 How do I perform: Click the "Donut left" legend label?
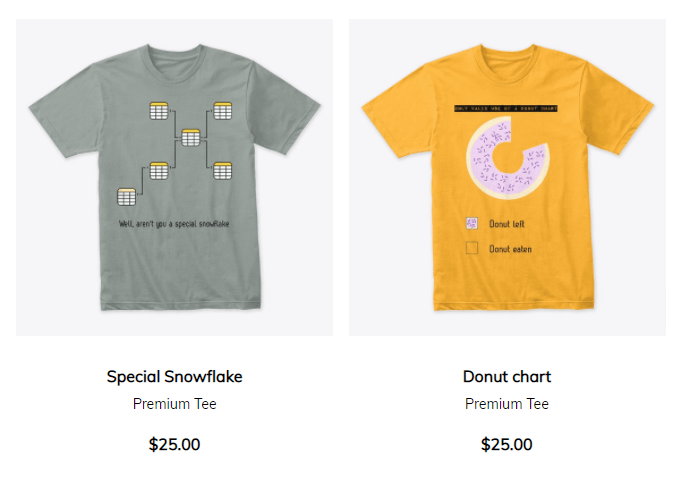click(507, 224)
